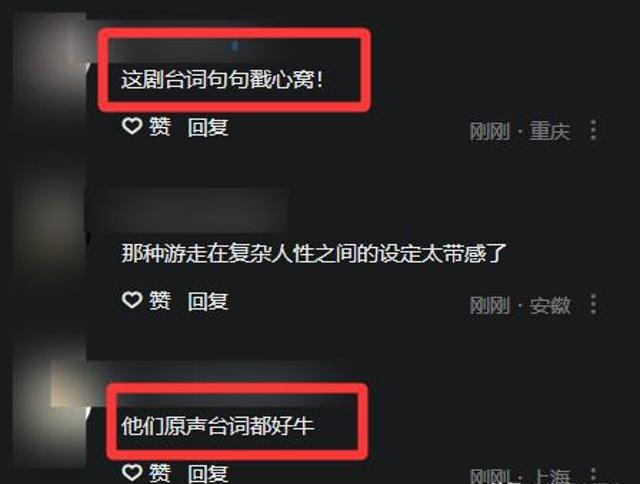The height and width of the screenshot is (484, 640).
Task: Open three-dot menu beside 安徽 comment
Action: pos(594,304)
